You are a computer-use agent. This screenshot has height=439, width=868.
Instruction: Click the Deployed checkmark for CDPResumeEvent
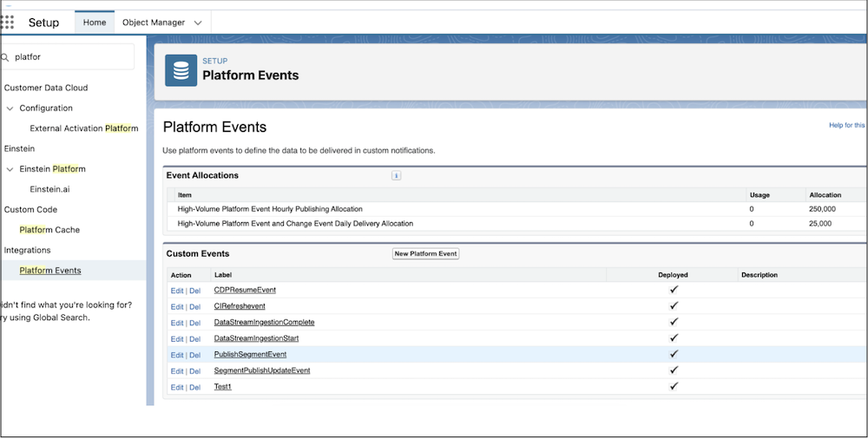pyautogui.click(x=674, y=290)
